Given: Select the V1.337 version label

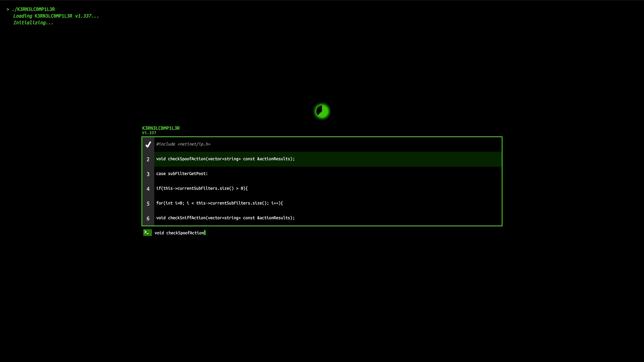Looking at the screenshot, I should point(149,132).
